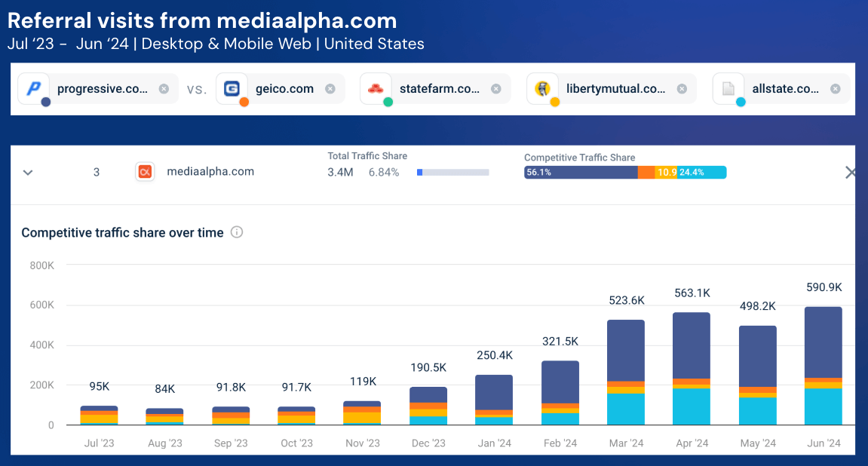This screenshot has height=466, width=868.
Task: Dismiss statefarm.com from the competitor list
Action: tap(495, 88)
